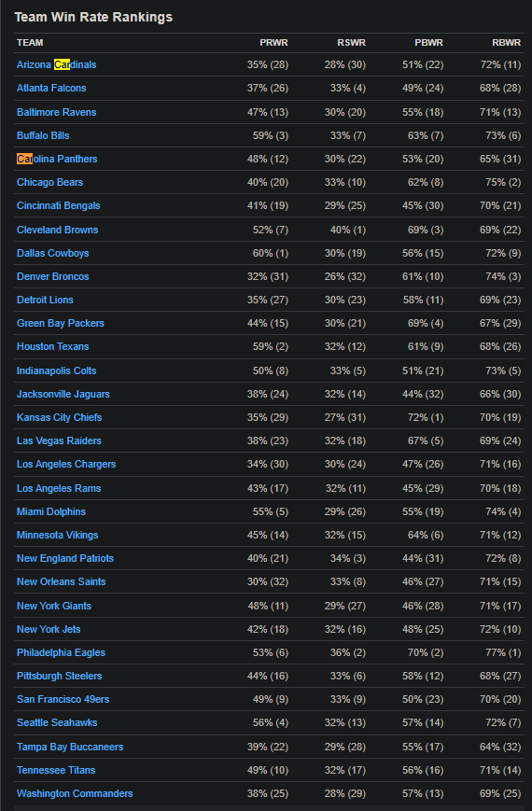Open the Cleveland Browns team page
Viewport: 532px width, 811px height.
coord(58,230)
